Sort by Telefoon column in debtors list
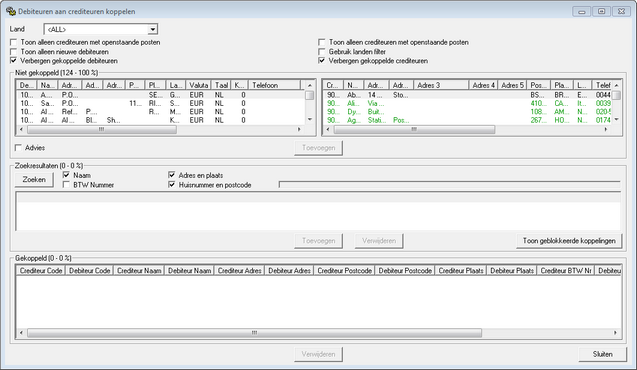637x370 pixels. pos(274,85)
